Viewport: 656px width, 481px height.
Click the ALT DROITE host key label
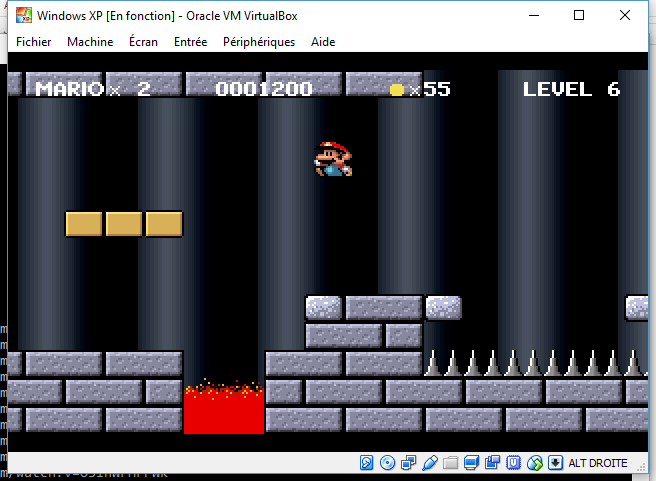tap(598, 463)
